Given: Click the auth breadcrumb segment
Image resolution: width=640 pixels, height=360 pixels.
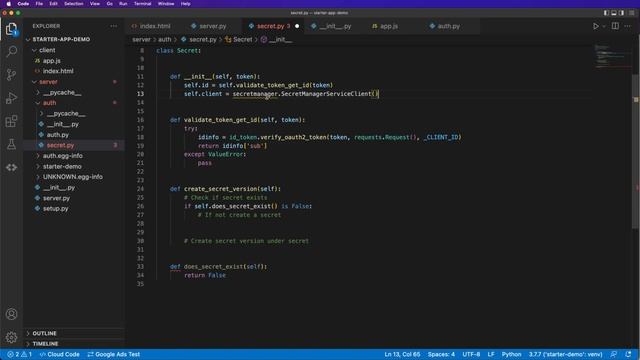Looking at the screenshot, I should click(x=164, y=40).
